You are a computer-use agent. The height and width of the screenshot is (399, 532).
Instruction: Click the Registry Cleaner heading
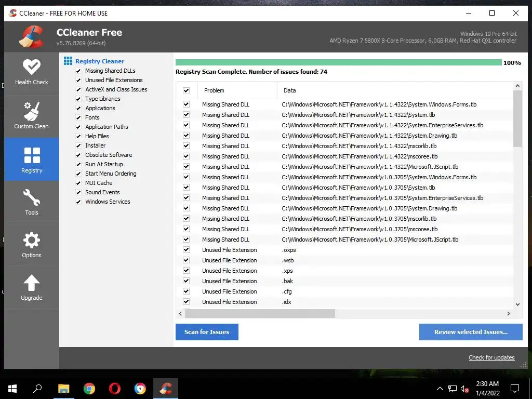pos(100,61)
